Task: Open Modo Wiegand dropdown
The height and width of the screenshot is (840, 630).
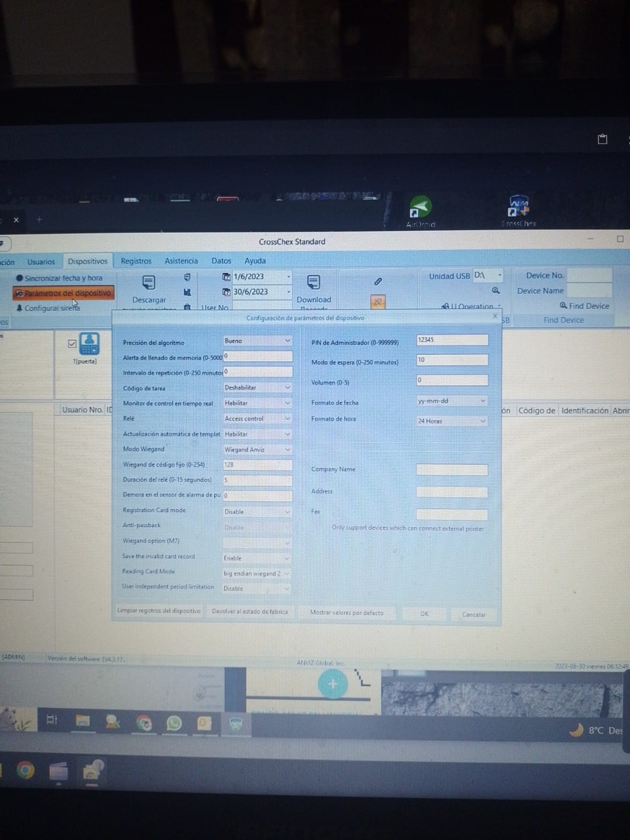Action: (257, 449)
